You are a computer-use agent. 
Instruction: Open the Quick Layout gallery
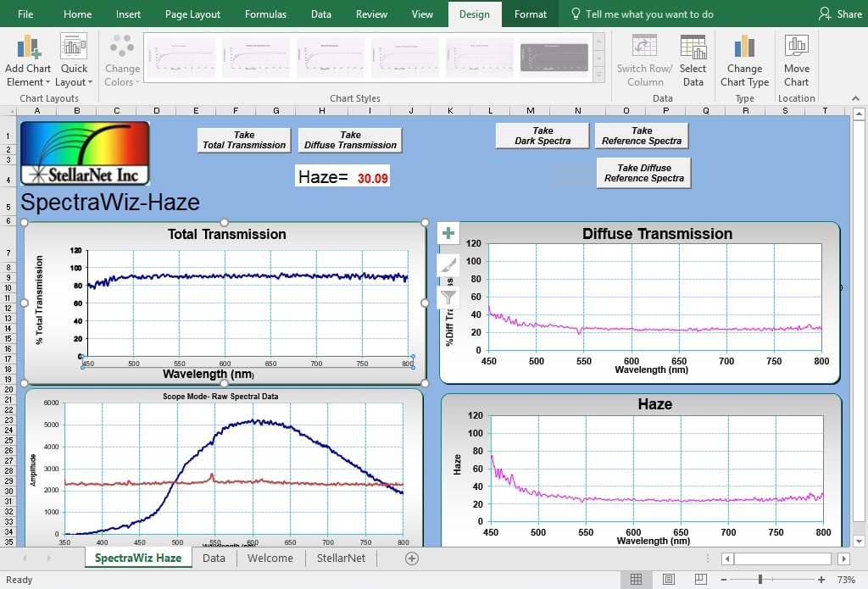pyautogui.click(x=75, y=61)
